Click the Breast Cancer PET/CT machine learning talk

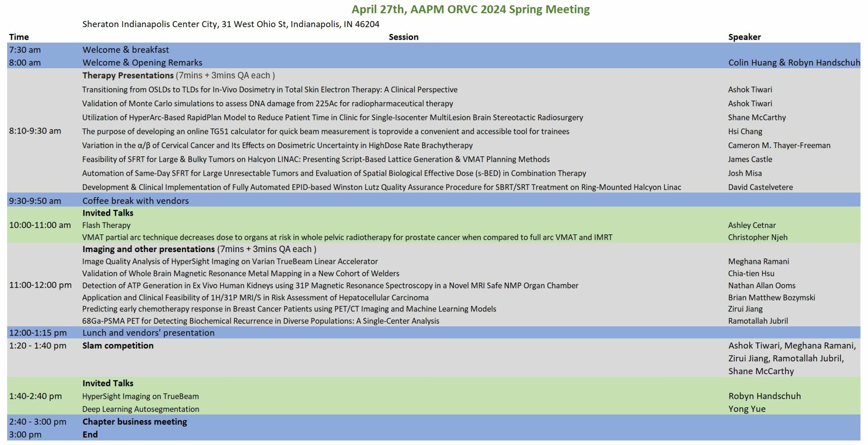tap(289, 309)
